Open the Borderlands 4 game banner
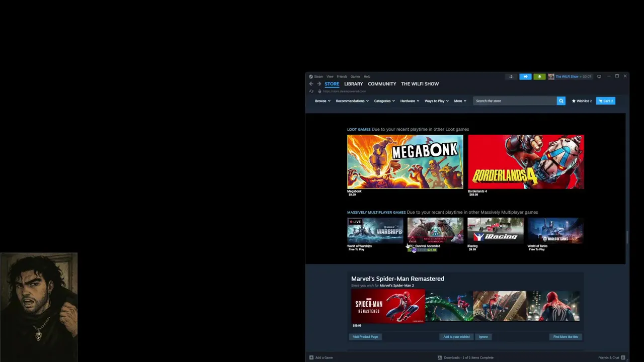Image resolution: width=644 pixels, height=362 pixels. coord(526,162)
